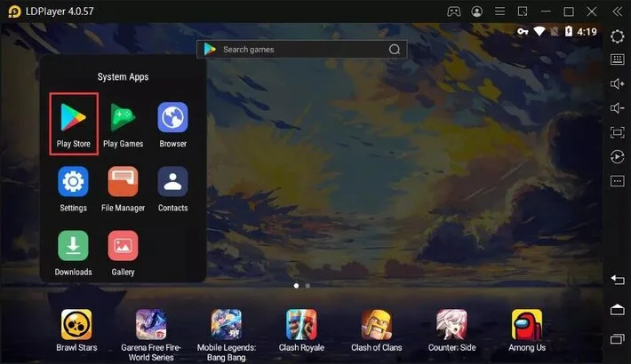Click the LDPlayer logo in title bar
The image size is (631, 364).
pos(14,12)
